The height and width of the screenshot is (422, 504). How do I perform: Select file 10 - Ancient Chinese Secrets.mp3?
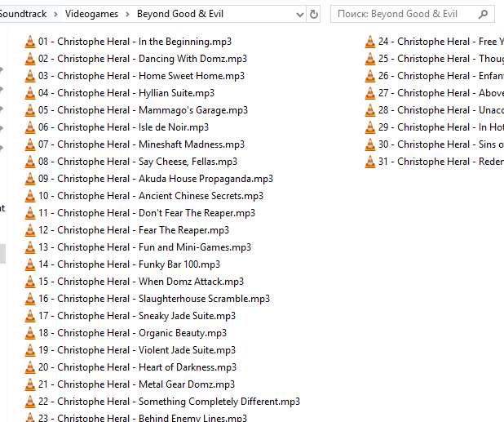click(144, 196)
